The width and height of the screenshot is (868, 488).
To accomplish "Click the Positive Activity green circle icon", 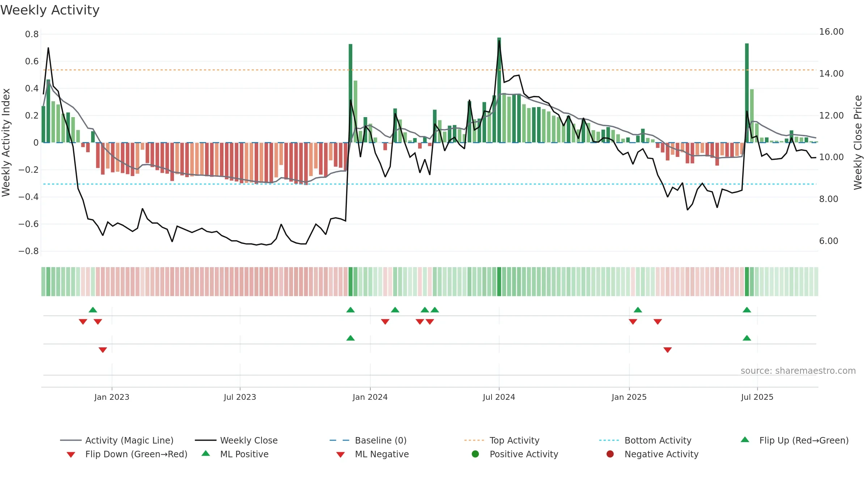I will point(475,454).
